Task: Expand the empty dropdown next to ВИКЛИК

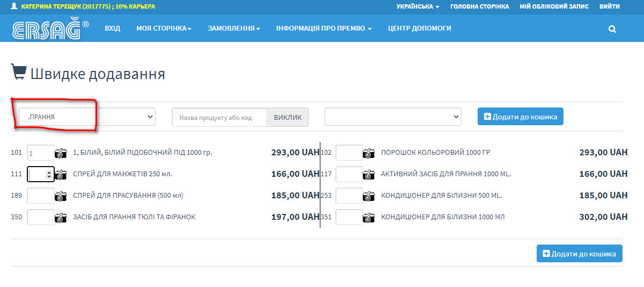Action: (393, 117)
